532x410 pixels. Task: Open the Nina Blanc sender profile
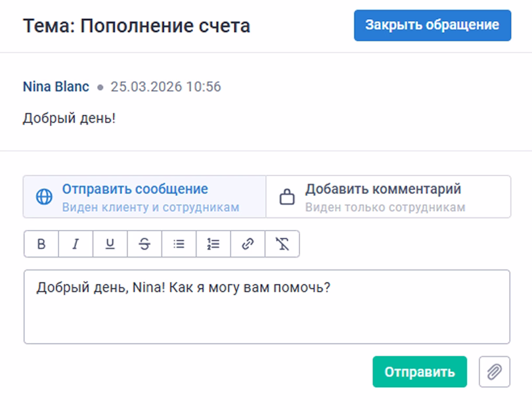coord(56,87)
